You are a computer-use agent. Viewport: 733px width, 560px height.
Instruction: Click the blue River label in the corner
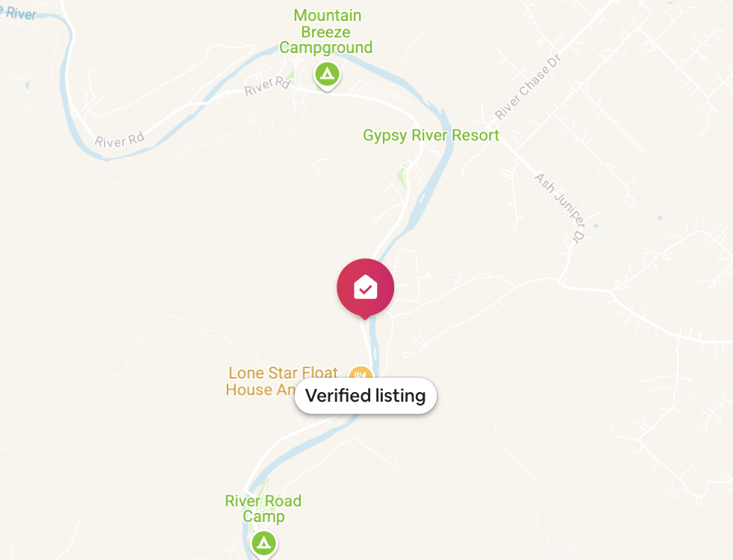(x=19, y=13)
